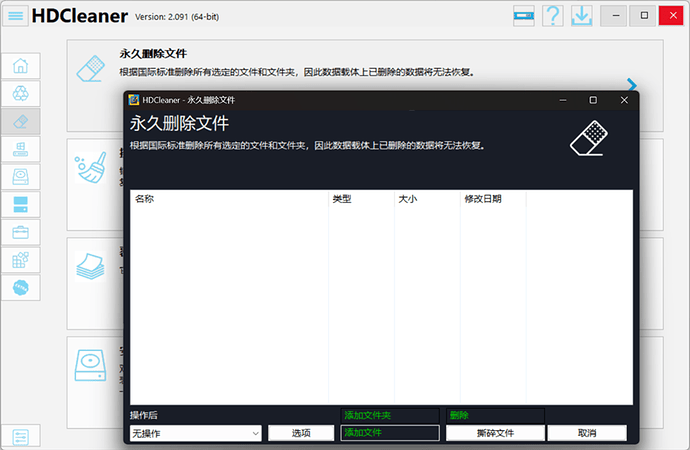Minimize the 永久删除文件 dialog
The image size is (690, 450).
click(563, 100)
